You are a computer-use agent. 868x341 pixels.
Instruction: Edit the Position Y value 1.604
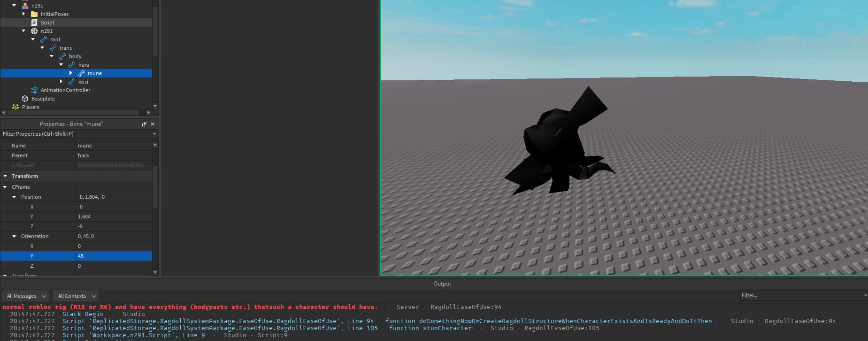(x=114, y=217)
